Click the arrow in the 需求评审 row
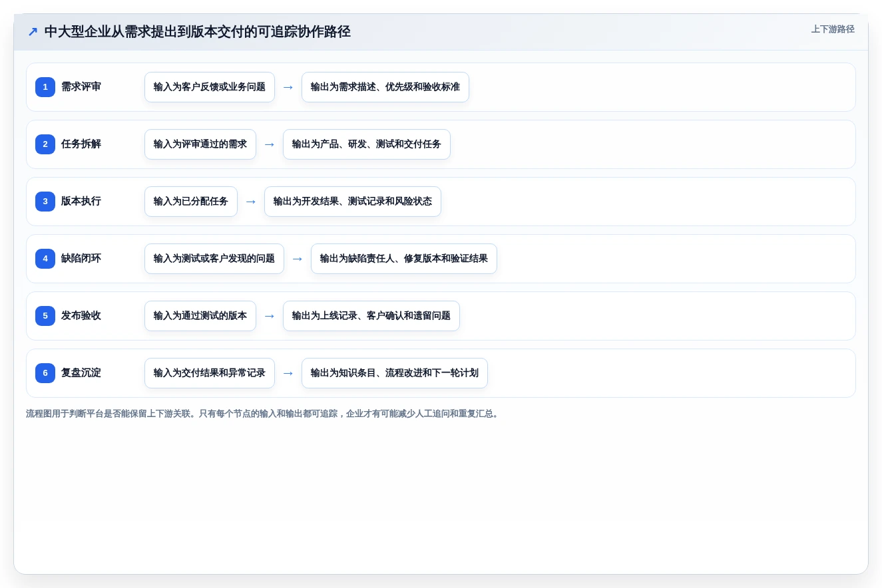 (x=288, y=87)
